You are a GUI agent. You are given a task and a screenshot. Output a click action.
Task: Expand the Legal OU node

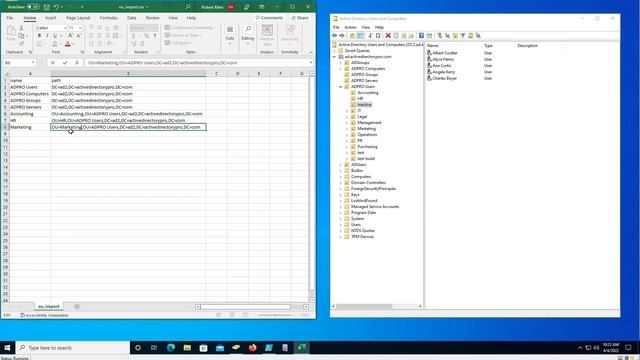click(x=347, y=117)
